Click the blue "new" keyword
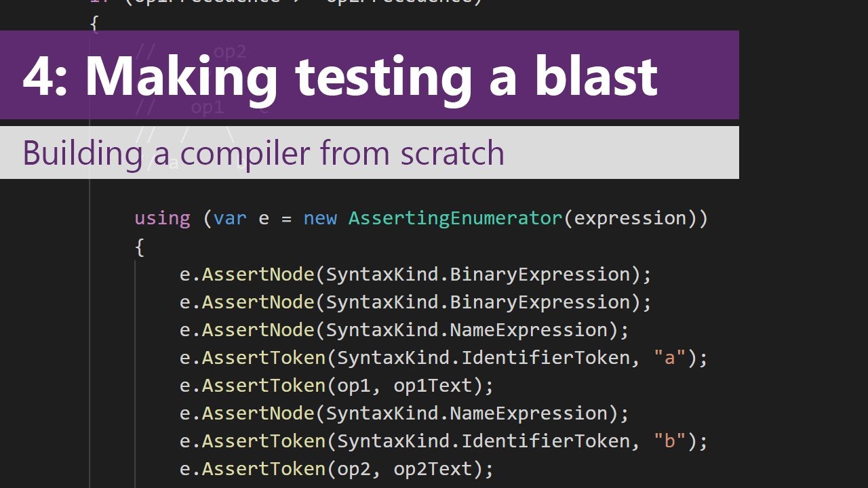 [320, 218]
